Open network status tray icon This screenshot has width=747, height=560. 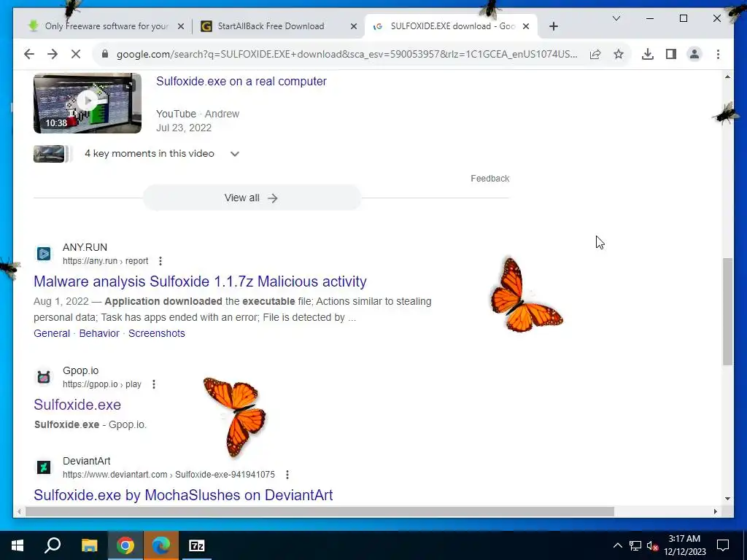[x=635, y=545]
